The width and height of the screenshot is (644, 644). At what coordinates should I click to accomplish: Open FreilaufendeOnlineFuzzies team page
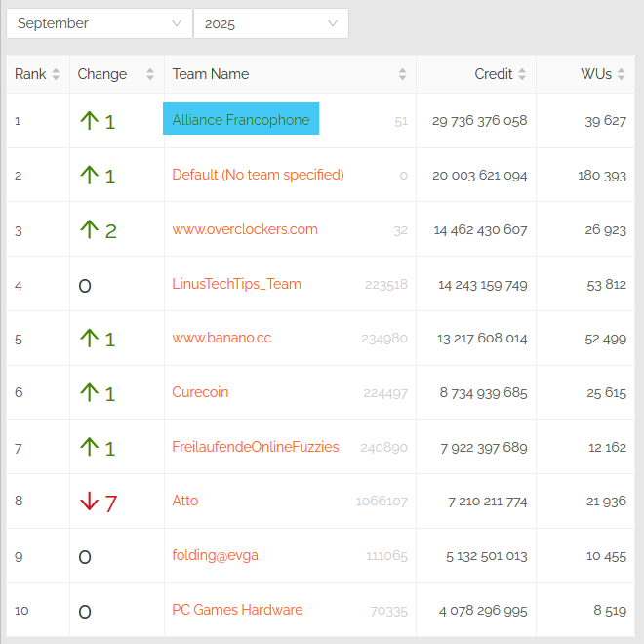click(x=256, y=447)
